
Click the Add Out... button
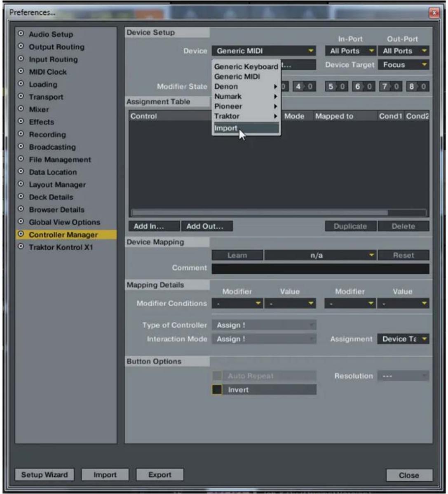[207, 226]
